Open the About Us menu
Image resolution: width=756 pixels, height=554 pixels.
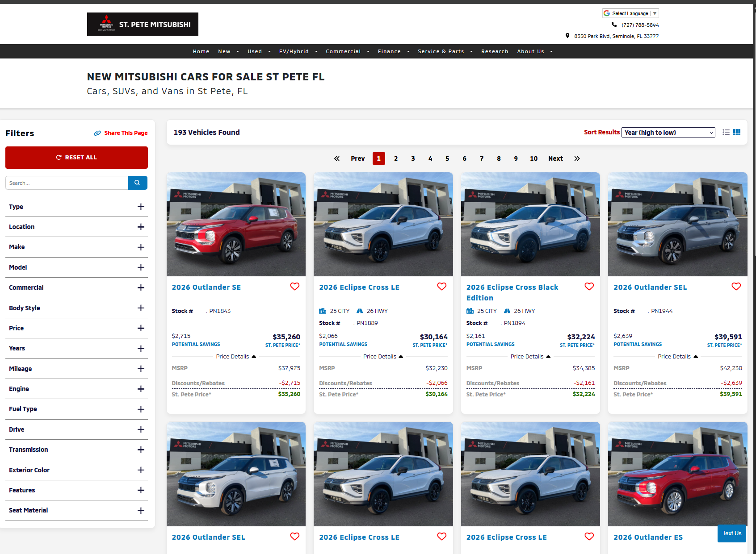[x=535, y=51]
